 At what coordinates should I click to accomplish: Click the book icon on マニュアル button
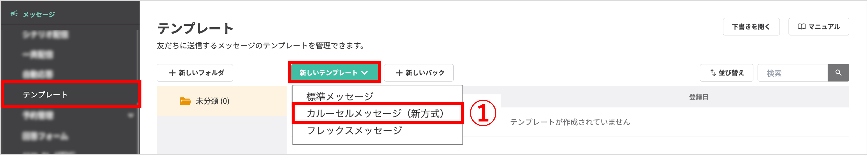801,27
